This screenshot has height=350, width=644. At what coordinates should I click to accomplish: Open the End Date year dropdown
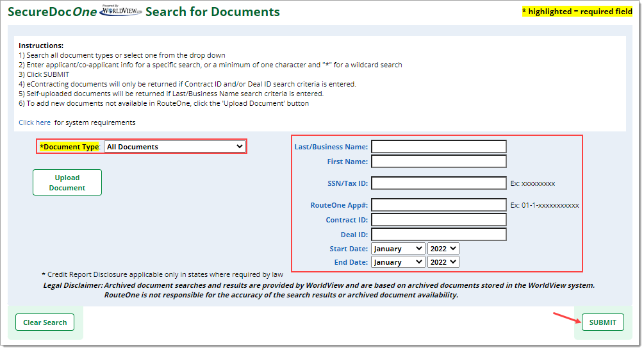(x=443, y=263)
